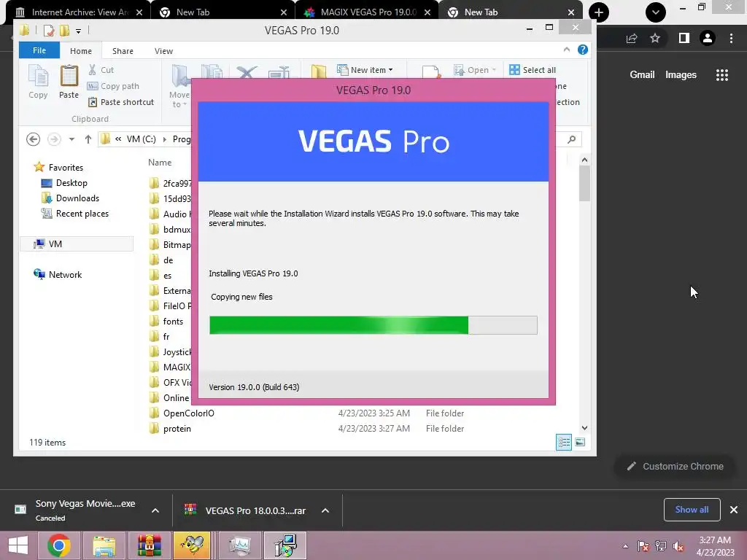Open a new Chrome tab plus button
Viewport: 747px width, 560px height.
599,12
